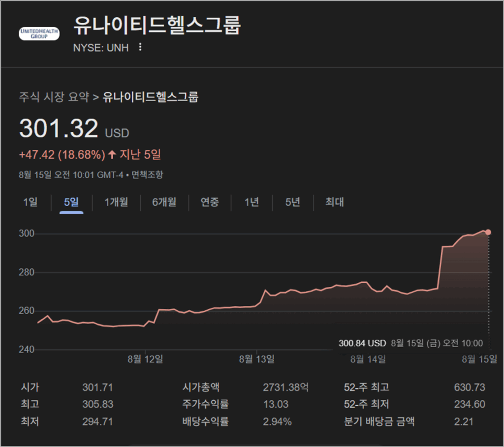Click the 시가총액 label
504x447 pixels.
(x=201, y=387)
